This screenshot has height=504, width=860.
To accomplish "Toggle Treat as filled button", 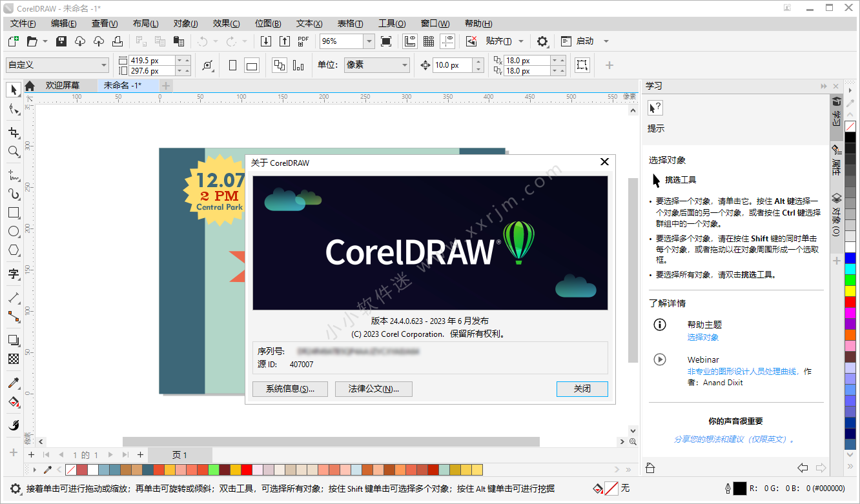I will 582,65.
